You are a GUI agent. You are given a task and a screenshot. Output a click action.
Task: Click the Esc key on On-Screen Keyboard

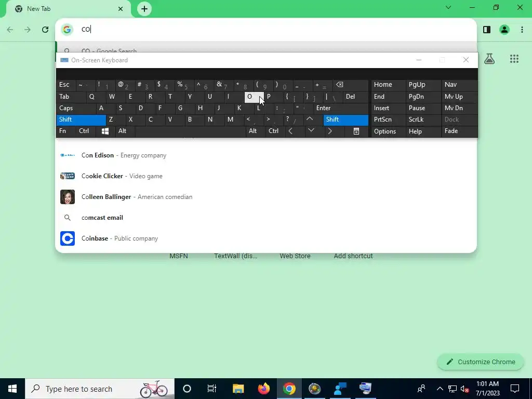[x=66, y=85]
